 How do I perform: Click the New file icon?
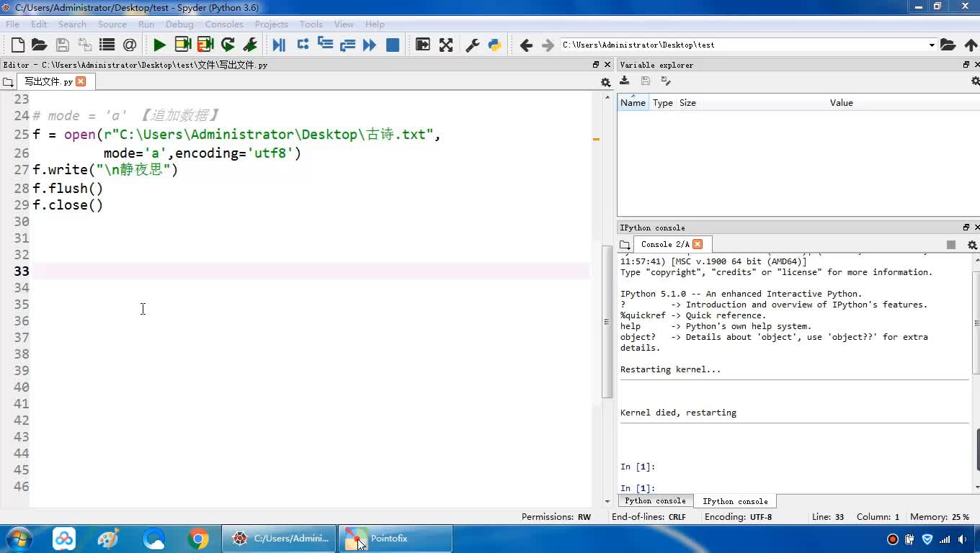click(x=18, y=45)
